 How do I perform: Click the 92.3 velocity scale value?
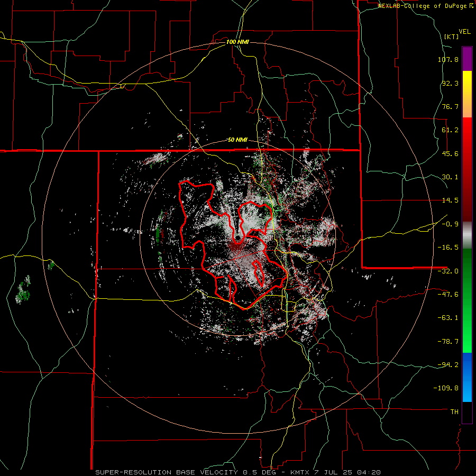450,83
